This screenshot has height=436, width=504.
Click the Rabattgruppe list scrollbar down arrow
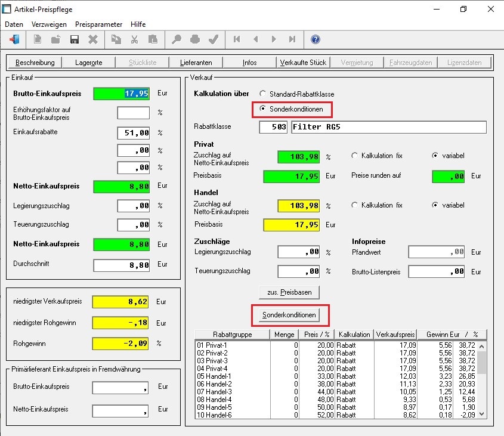click(x=481, y=414)
